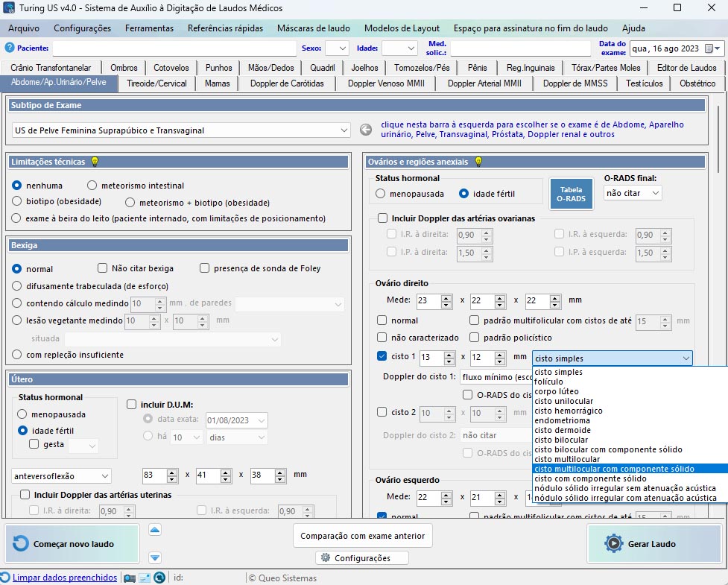Open the Máscaras de laudo menu

coord(313,28)
